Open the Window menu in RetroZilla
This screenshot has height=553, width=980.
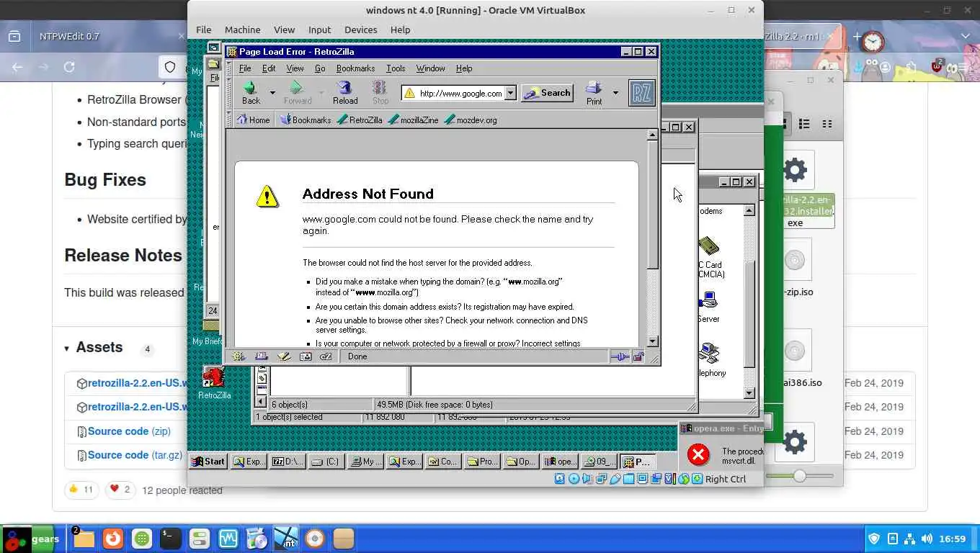pyautogui.click(x=430, y=68)
